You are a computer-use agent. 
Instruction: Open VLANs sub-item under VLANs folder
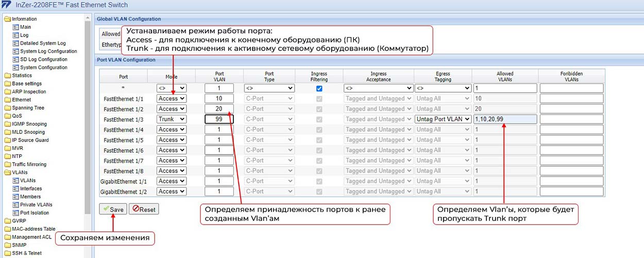28,181
